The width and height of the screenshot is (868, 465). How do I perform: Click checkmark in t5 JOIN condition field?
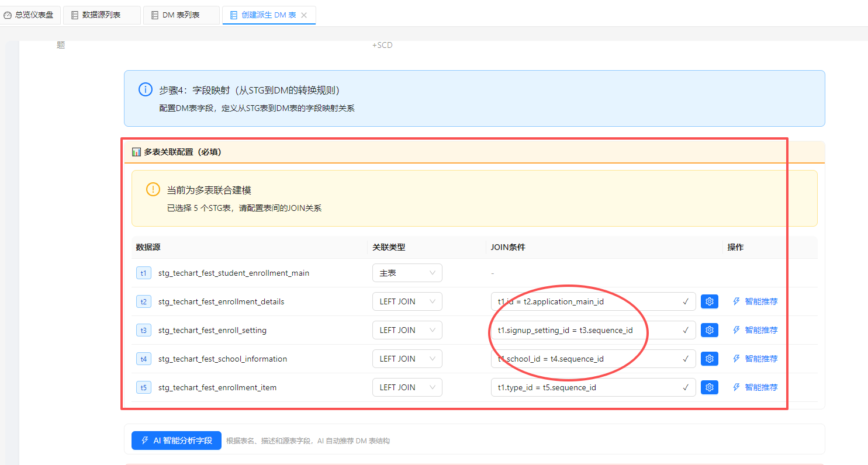coord(686,387)
